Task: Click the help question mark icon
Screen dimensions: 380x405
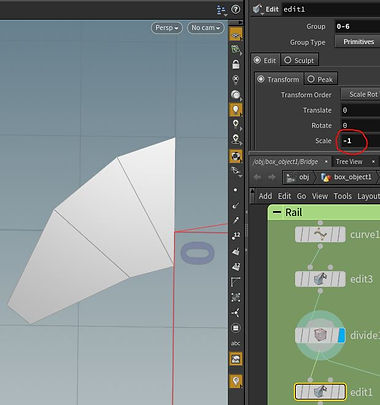Action: click(x=236, y=9)
